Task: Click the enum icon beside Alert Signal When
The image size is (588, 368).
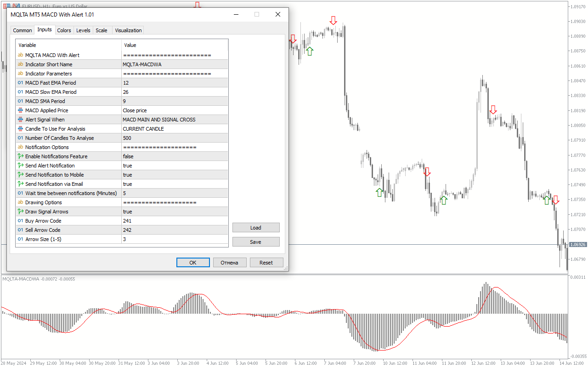Action: click(20, 120)
